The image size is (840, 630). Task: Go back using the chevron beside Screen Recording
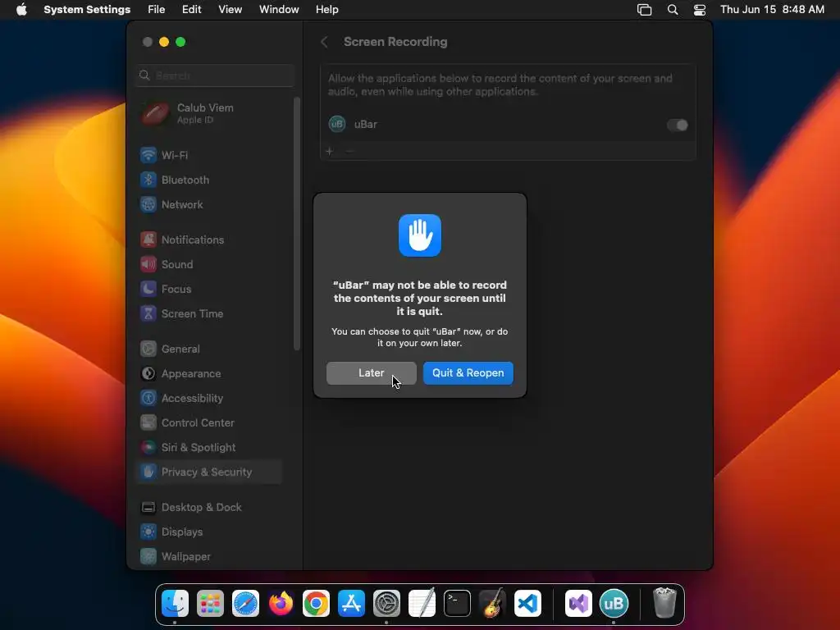[324, 42]
